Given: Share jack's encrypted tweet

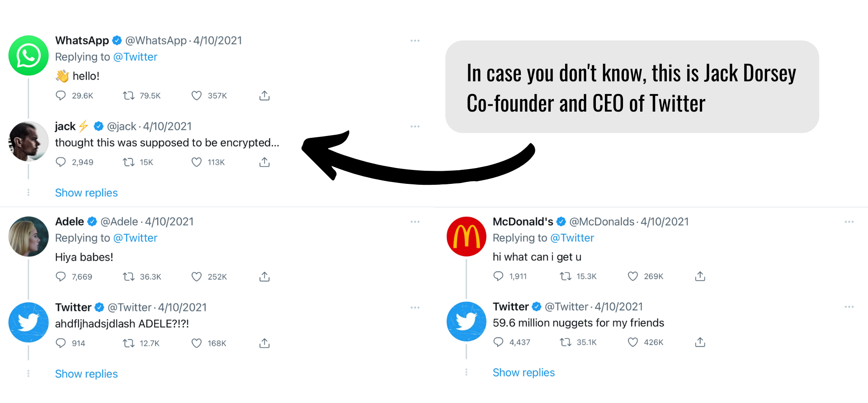Looking at the screenshot, I should pos(264,162).
